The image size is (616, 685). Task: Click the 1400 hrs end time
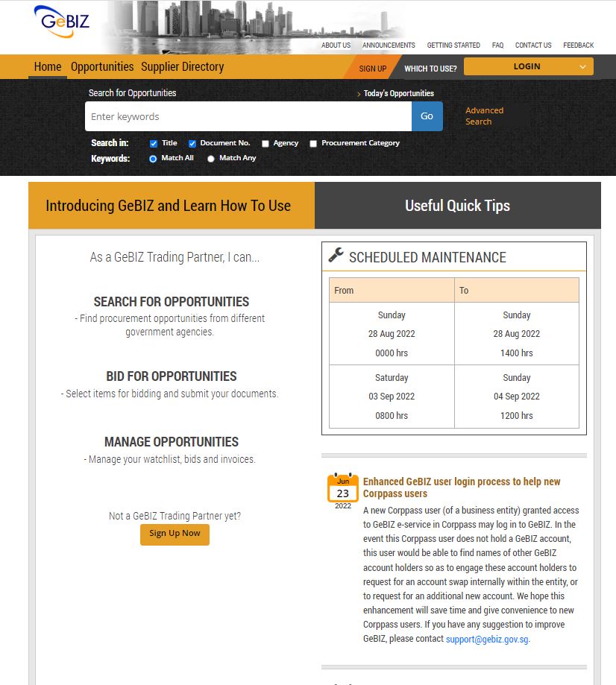click(517, 353)
